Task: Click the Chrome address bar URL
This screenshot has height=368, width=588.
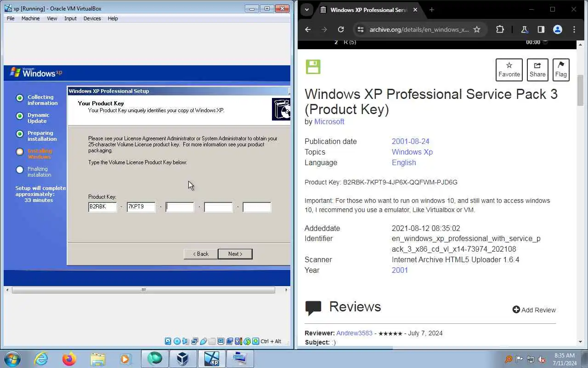Action: tap(419, 29)
